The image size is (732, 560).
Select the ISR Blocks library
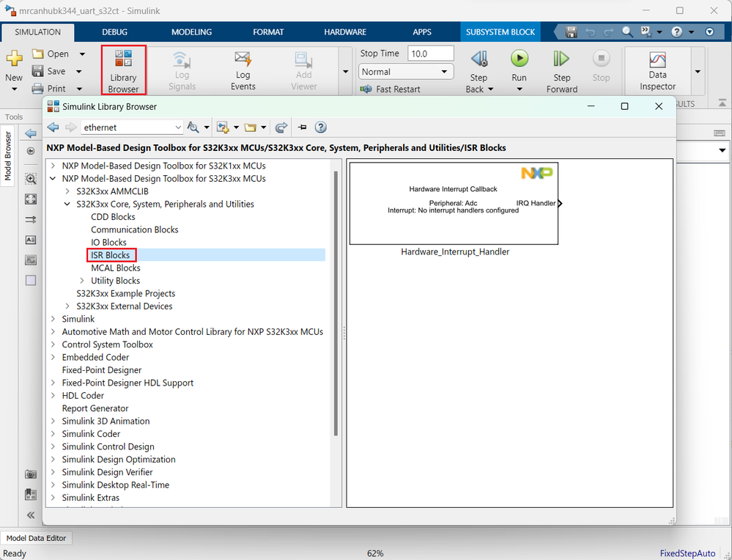pos(110,255)
